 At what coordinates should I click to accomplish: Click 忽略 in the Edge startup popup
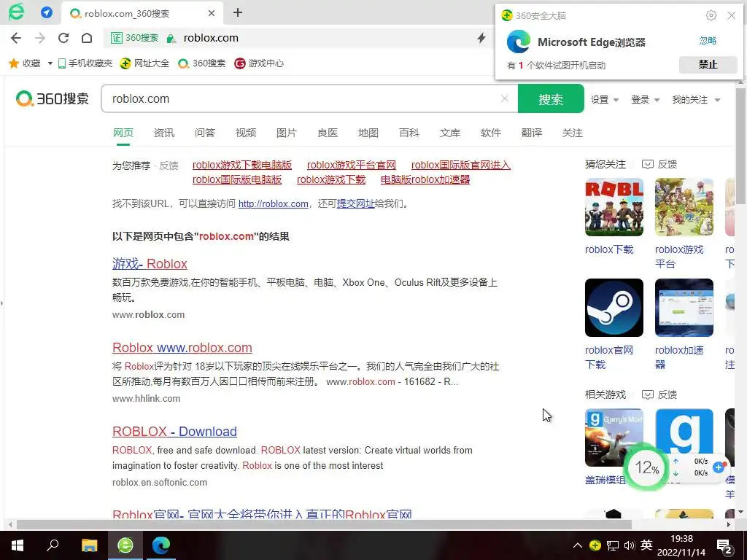(708, 41)
